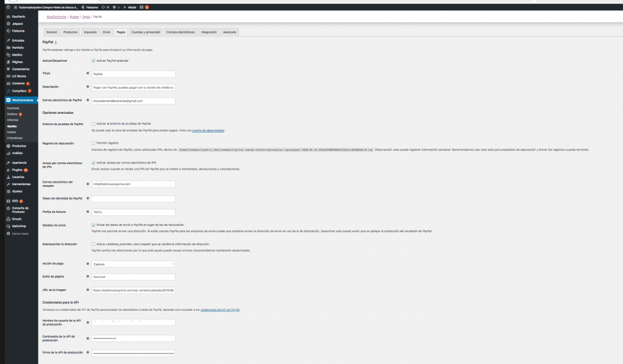Screen dimensions: 623x364
Task: Open Plugins in the sidebar
Action: (17, 170)
